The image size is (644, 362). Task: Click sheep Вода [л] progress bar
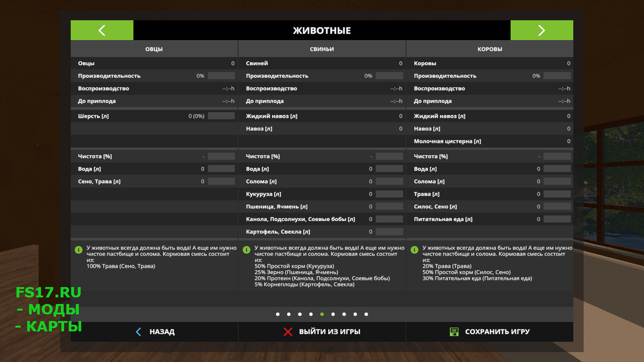pyautogui.click(x=221, y=169)
